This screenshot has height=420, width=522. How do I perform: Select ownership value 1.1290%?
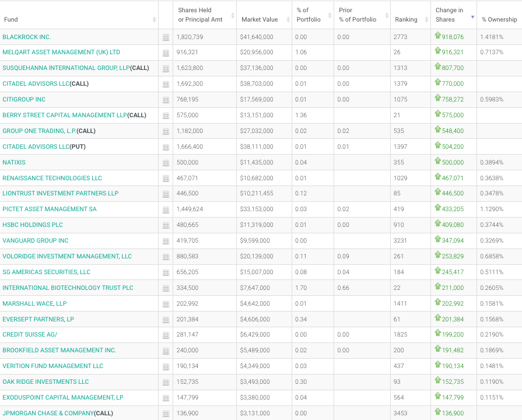click(492, 209)
